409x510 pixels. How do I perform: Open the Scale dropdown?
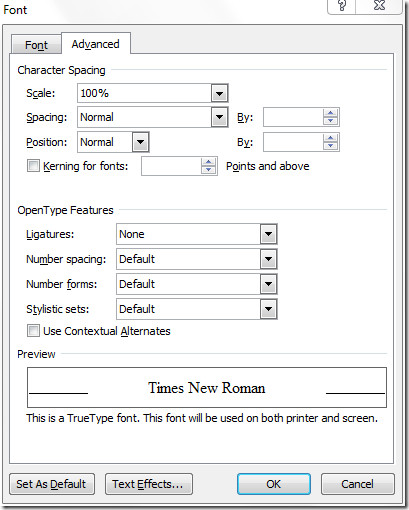click(219, 93)
